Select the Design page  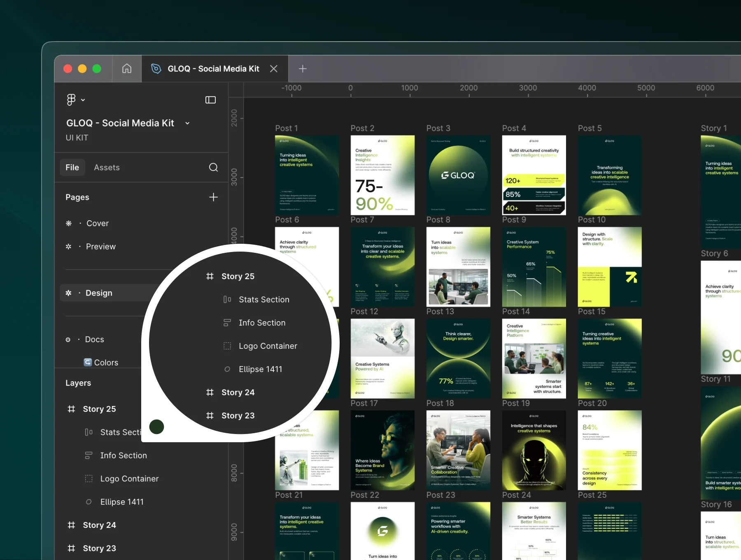[99, 293]
